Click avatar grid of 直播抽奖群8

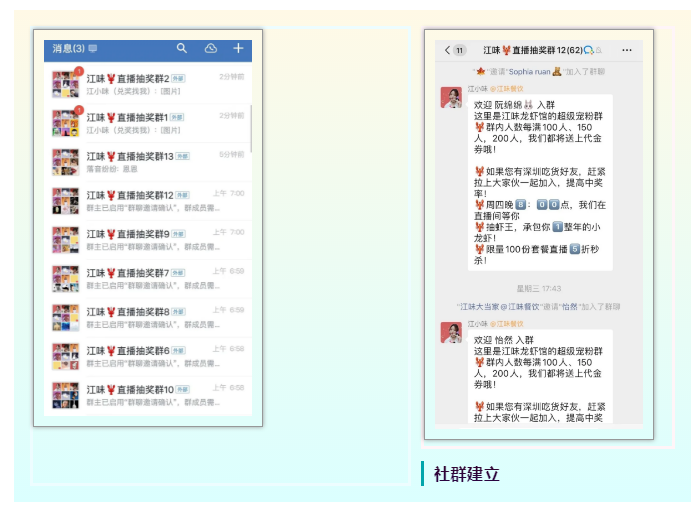coord(66,317)
